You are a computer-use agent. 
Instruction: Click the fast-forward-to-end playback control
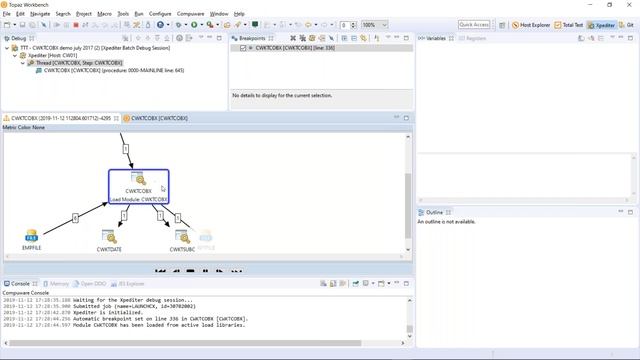[237, 271]
